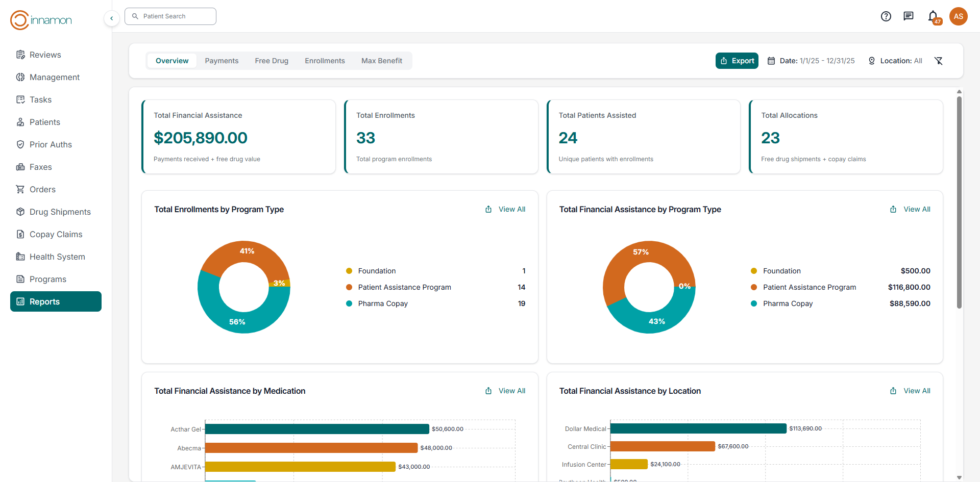Screen dimensions: 980x482
Task: Click the Cinnamon logo
Action: 41,20
